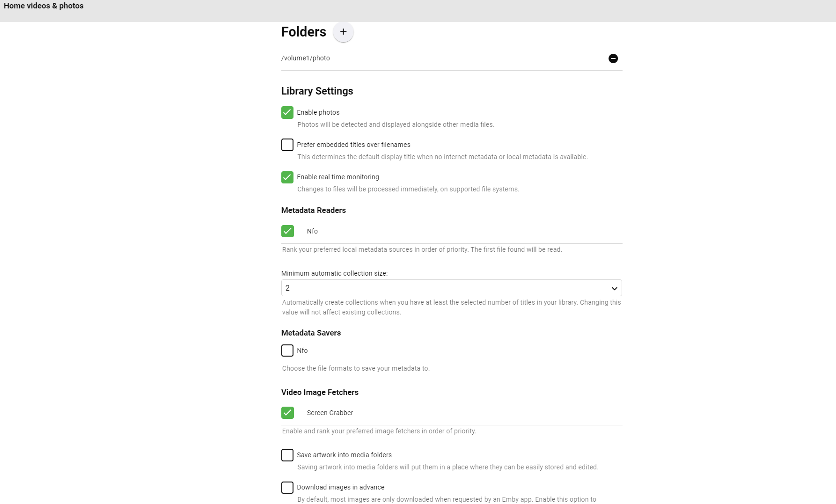Click the Metadata Savers section heading
This screenshot has height=504, width=836.
[x=311, y=333]
